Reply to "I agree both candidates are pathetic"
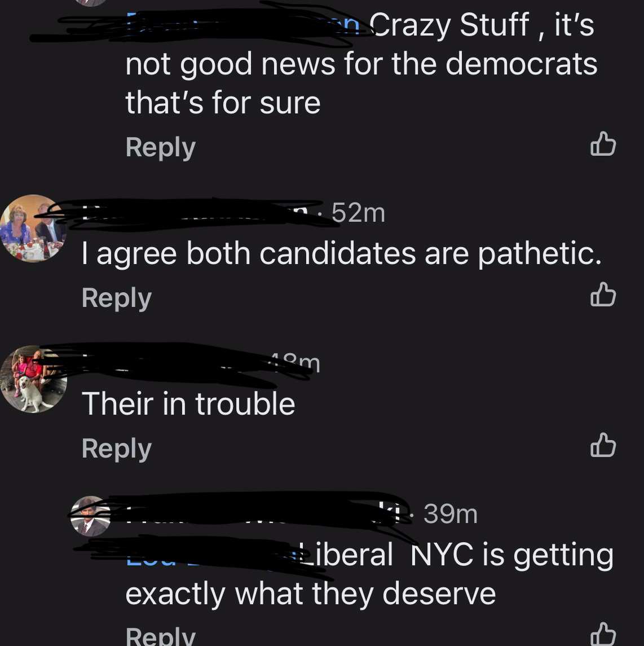The image size is (644, 646). tap(117, 298)
